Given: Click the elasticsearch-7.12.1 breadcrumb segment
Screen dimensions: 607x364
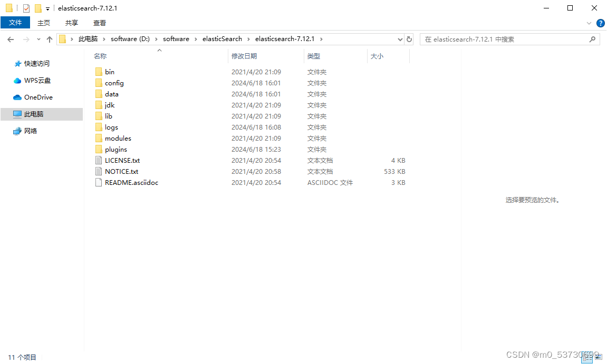Looking at the screenshot, I should click(285, 38).
